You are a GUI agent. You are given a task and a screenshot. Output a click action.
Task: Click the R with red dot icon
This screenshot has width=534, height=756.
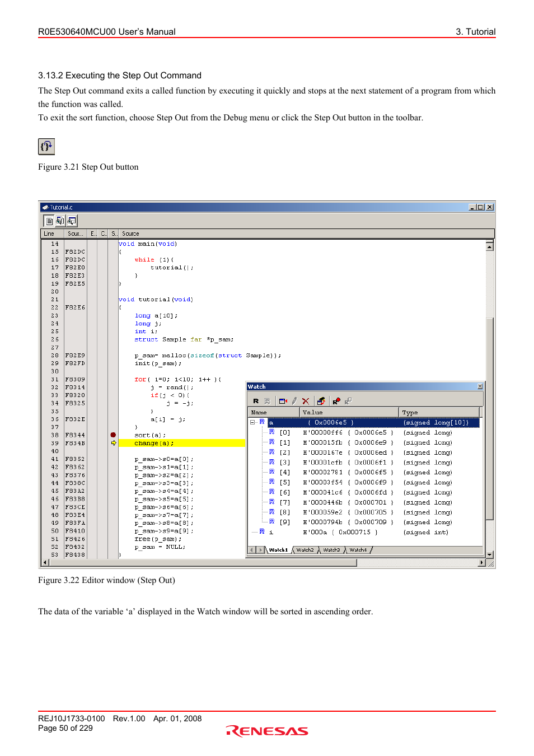tap(336, 401)
